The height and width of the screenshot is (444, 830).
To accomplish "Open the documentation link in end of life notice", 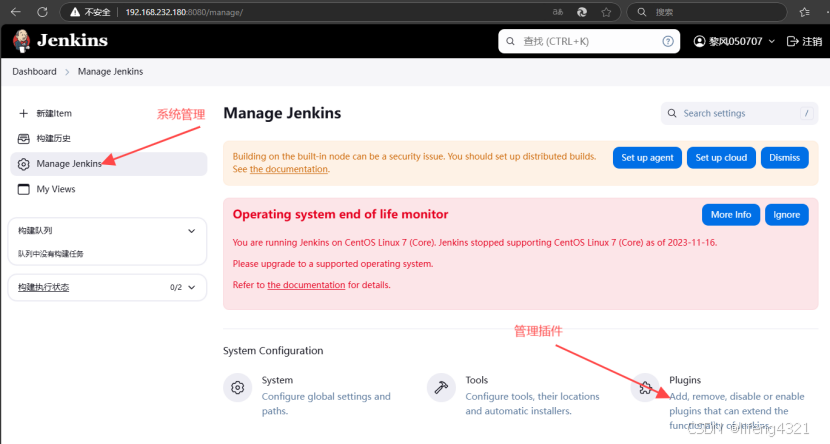I will 306,285.
